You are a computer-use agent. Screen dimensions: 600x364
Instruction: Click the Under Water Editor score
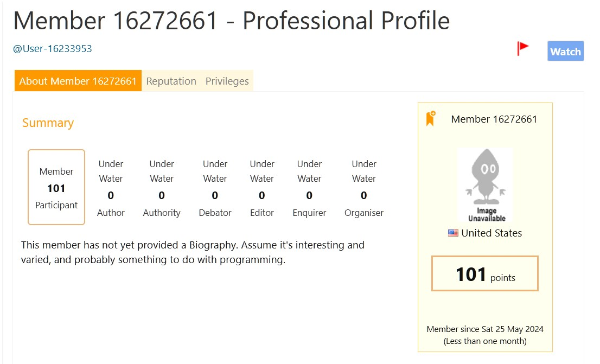click(x=261, y=188)
